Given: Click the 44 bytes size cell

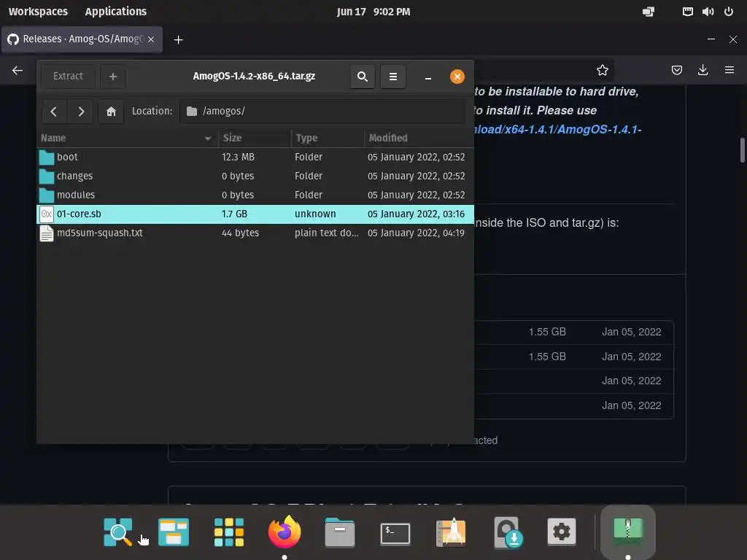Looking at the screenshot, I should point(240,233).
